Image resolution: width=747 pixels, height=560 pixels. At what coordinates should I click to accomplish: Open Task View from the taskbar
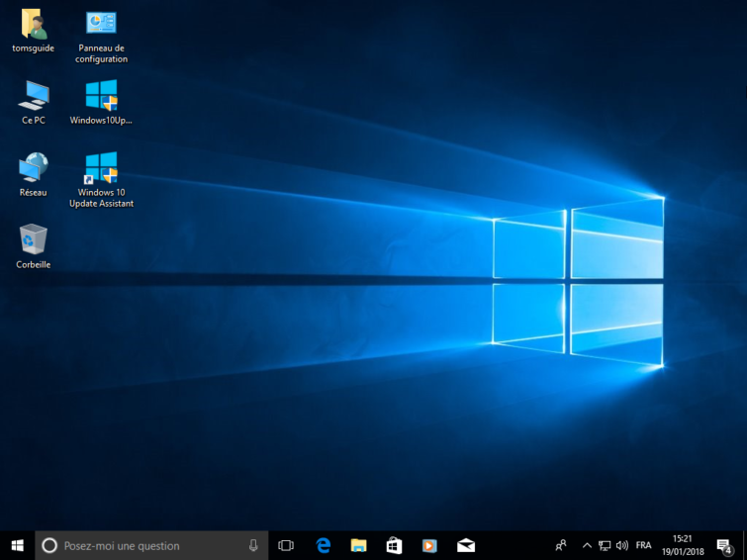tap(286, 545)
